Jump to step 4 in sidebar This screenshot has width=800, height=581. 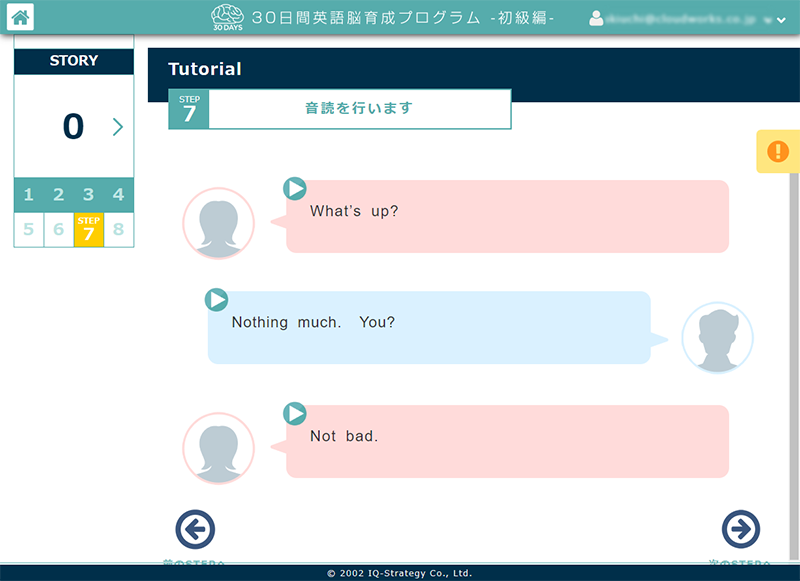click(x=118, y=195)
